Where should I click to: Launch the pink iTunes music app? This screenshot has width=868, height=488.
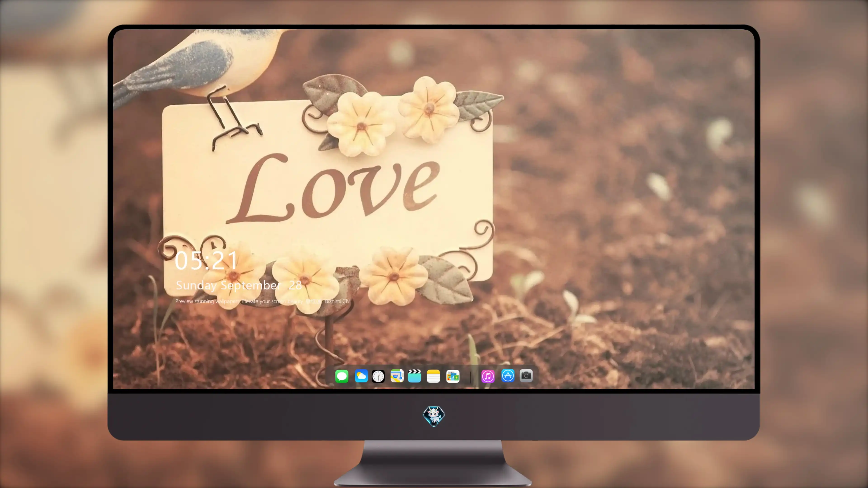[488, 376]
